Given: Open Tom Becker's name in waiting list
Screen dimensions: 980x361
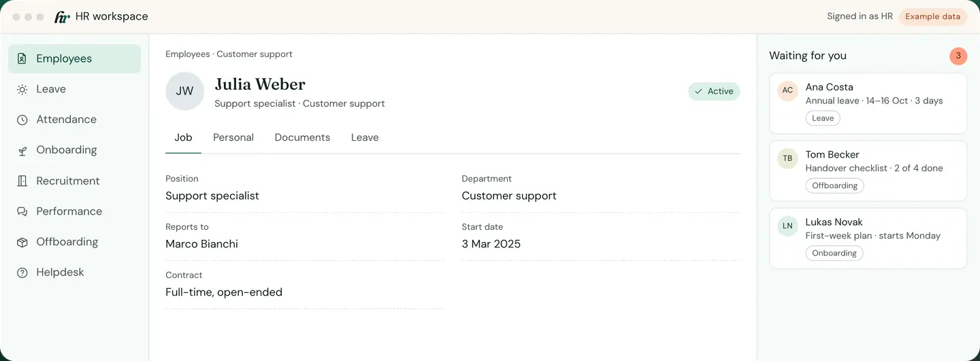Looking at the screenshot, I should tap(832, 154).
